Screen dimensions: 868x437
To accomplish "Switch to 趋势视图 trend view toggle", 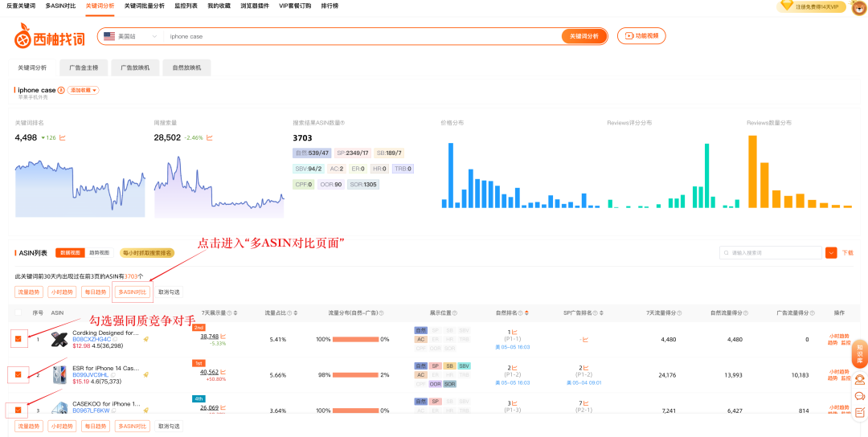I will click(x=100, y=253).
